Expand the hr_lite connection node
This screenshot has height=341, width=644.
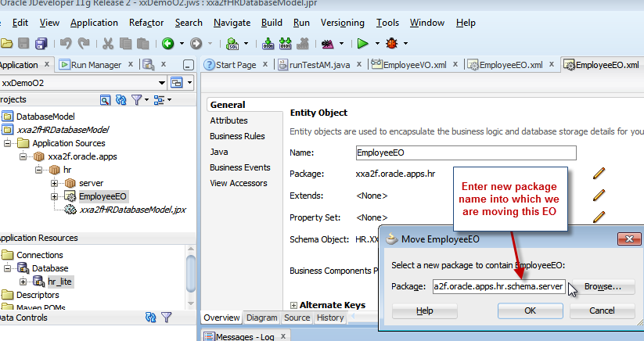coord(23,282)
